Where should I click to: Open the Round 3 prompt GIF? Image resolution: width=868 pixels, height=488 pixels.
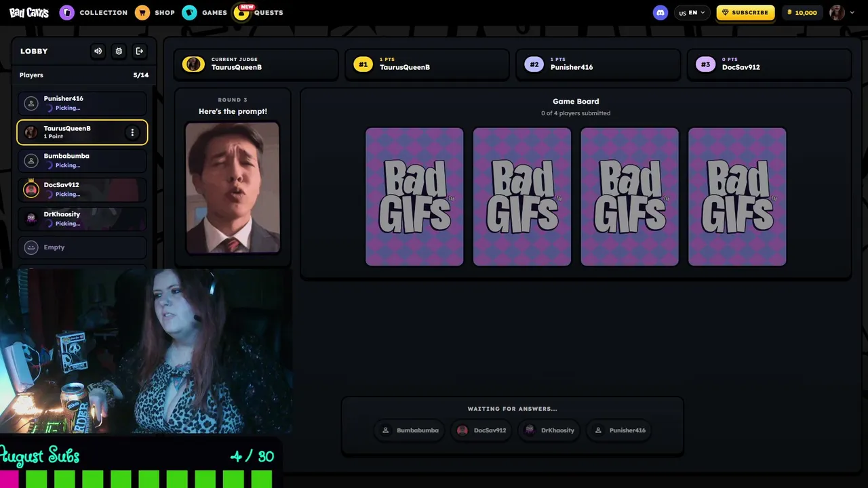pyautogui.click(x=233, y=188)
